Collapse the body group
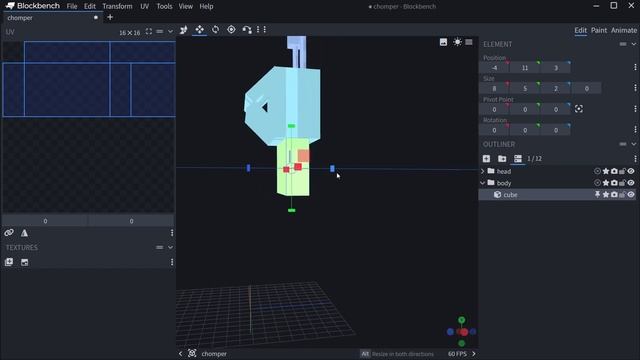Viewport: 640px width, 360px height. 483,183
